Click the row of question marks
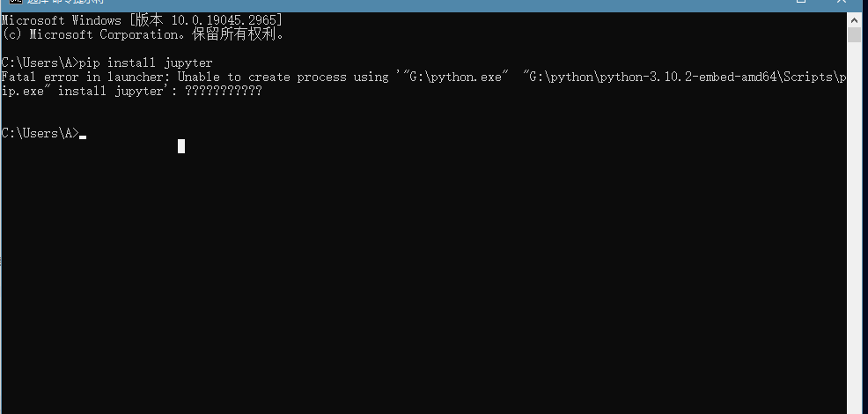This screenshot has height=414, width=868. point(223,91)
